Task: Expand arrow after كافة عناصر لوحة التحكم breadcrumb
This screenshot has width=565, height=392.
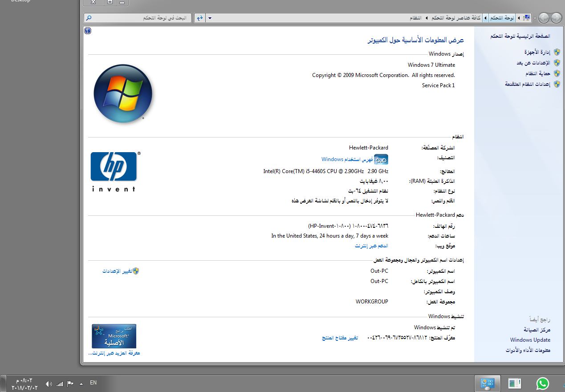Action: point(427,18)
